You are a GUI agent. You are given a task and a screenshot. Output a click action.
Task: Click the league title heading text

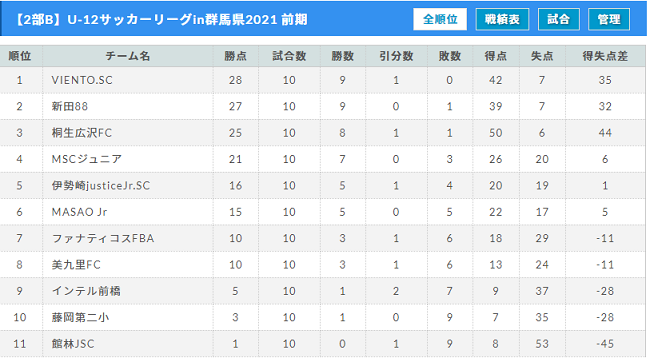point(160,19)
